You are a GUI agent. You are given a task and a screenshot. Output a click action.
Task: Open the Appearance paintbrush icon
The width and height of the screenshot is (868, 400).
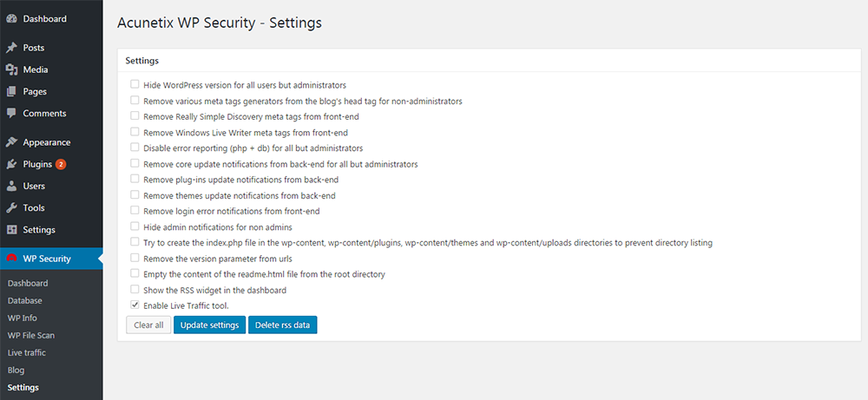[x=11, y=142]
